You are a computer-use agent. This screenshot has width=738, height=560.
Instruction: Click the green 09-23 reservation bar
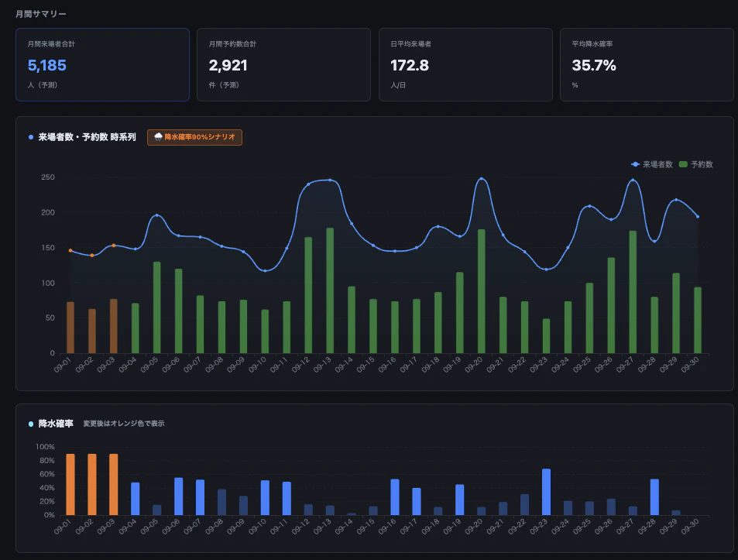coord(546,336)
